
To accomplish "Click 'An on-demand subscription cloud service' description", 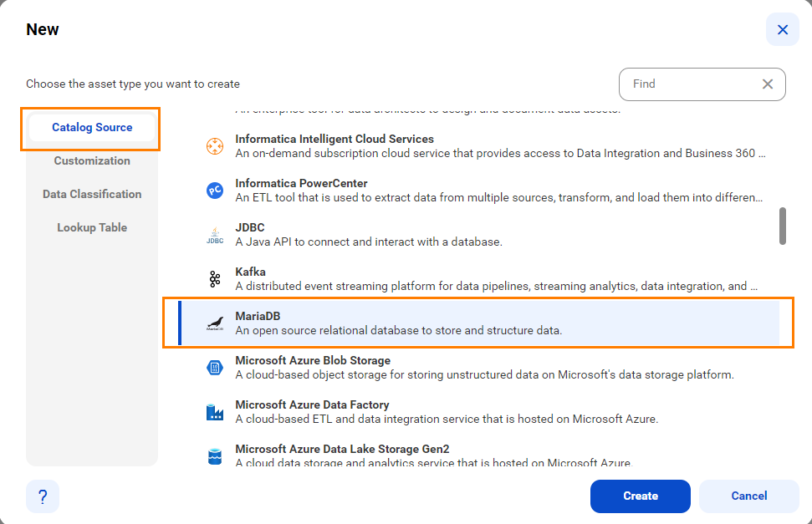I will pyautogui.click(x=500, y=153).
